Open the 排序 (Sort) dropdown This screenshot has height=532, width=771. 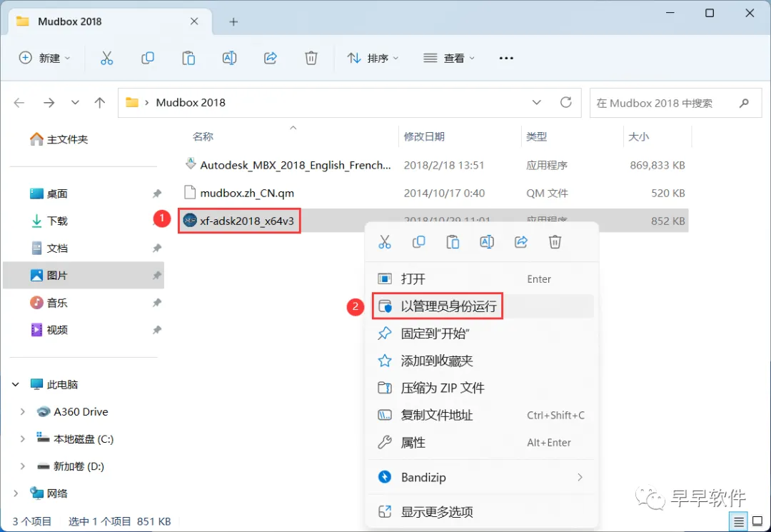coord(373,58)
